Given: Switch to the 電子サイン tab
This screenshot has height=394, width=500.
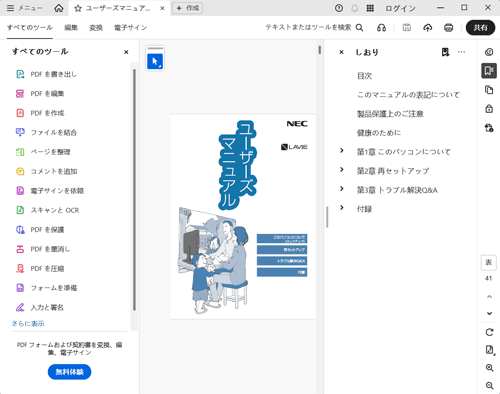Looking at the screenshot, I should (130, 28).
